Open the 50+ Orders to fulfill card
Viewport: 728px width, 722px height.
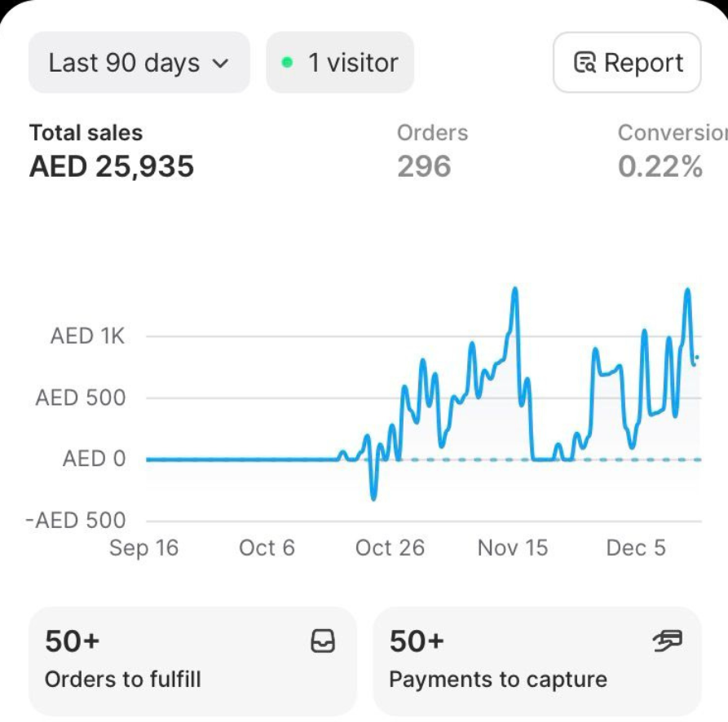(192, 661)
